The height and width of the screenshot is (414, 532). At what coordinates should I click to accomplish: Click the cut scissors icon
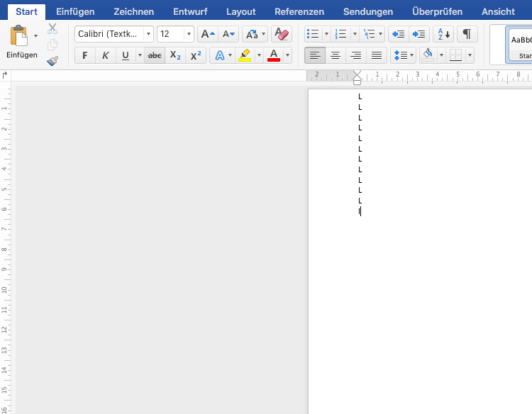[x=52, y=29]
